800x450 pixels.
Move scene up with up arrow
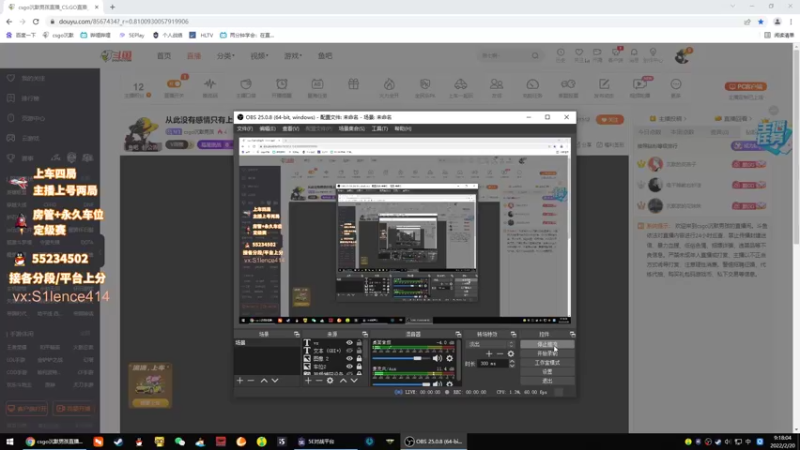pos(264,381)
